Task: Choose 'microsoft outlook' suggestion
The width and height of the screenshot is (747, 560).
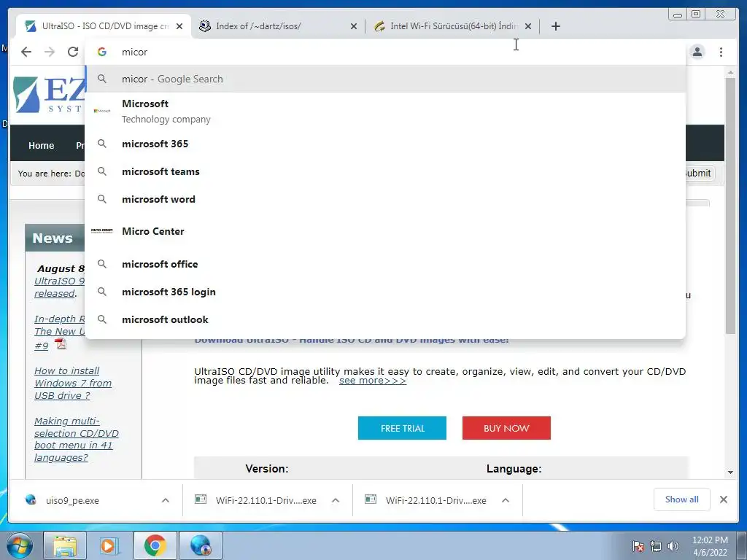Action: click(385, 319)
